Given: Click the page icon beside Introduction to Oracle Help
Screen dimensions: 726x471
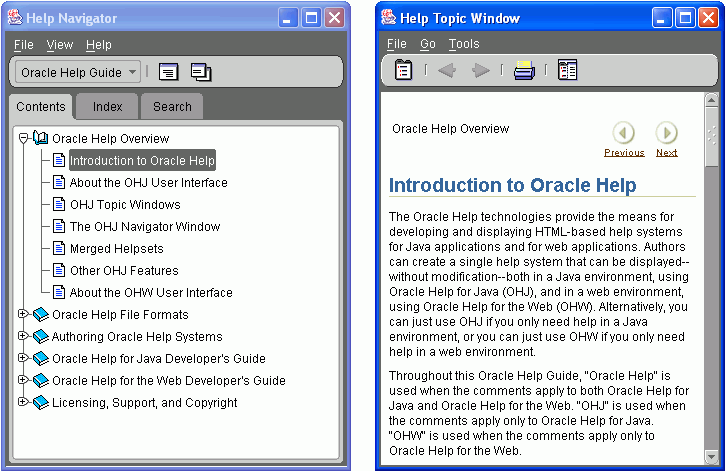Looking at the screenshot, I should coord(59,160).
